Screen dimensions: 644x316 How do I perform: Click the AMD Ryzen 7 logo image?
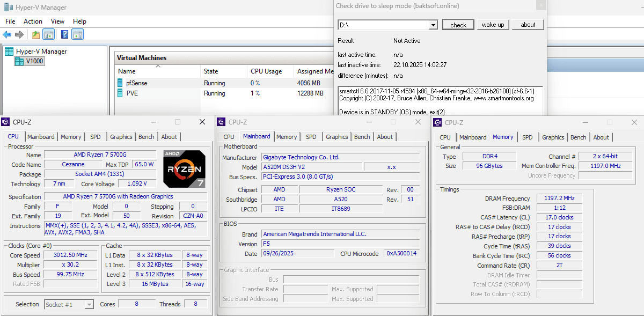click(184, 168)
